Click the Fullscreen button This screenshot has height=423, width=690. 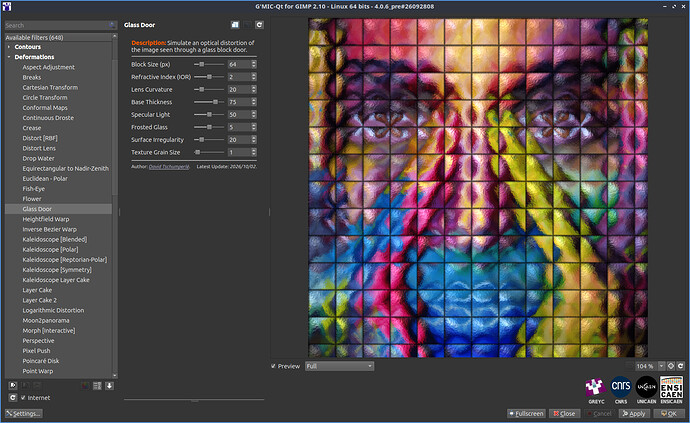526,413
